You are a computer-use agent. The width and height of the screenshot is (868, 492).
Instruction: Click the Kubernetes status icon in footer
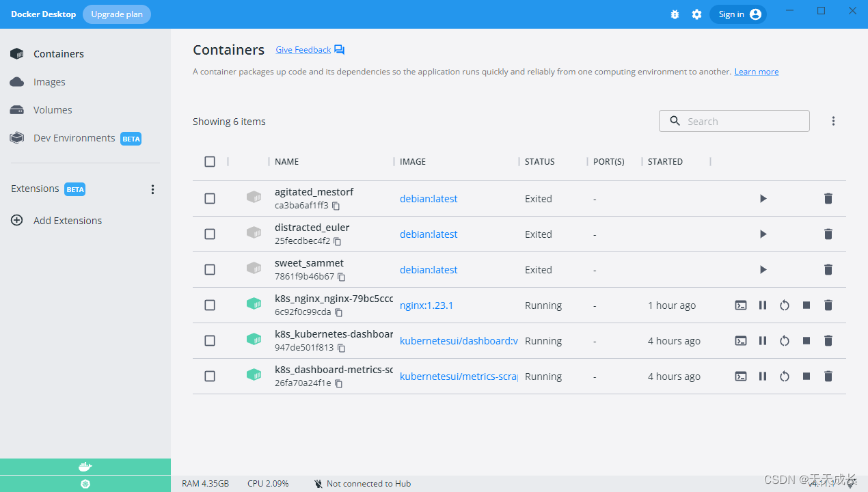tap(85, 484)
